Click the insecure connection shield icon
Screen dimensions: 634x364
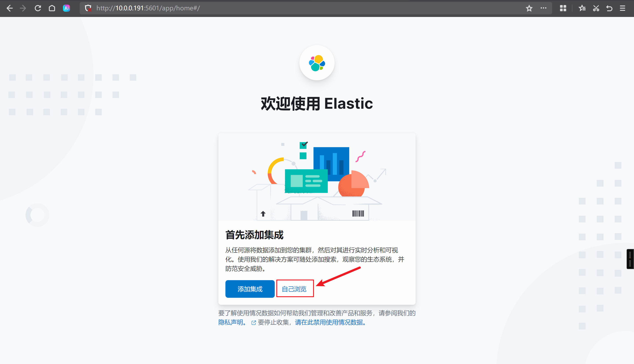pos(88,8)
